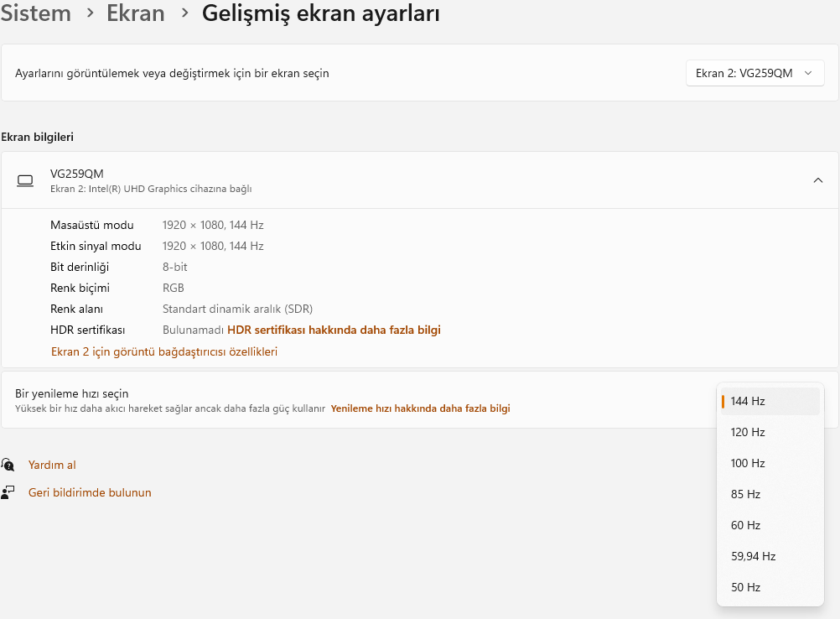840x619 pixels.
Task: Click the VG259QM monitor name heading
Action: click(76, 174)
